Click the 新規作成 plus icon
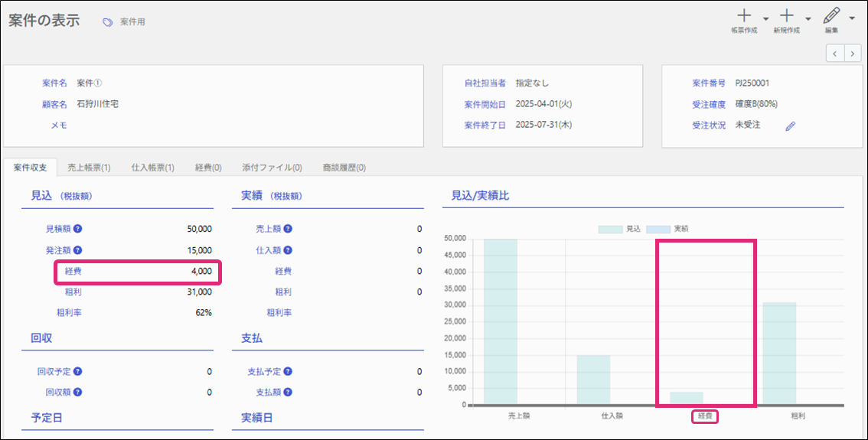868x440 pixels. 786,16
